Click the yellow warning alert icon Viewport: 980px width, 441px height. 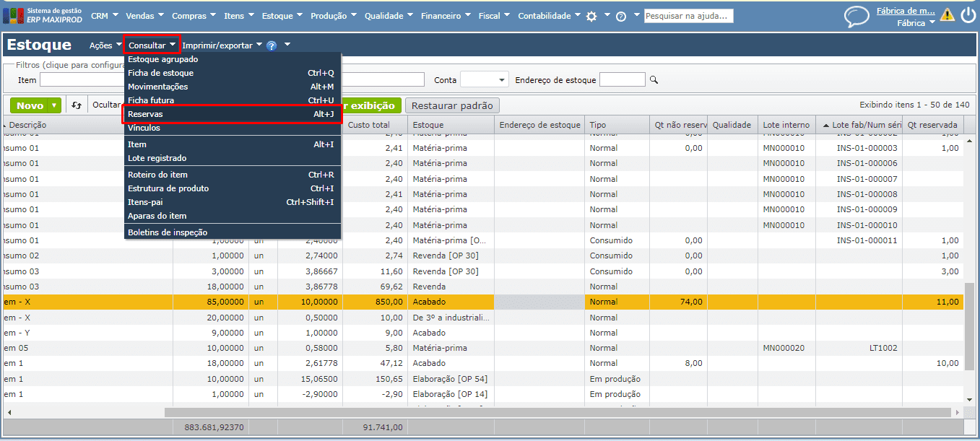(x=947, y=15)
